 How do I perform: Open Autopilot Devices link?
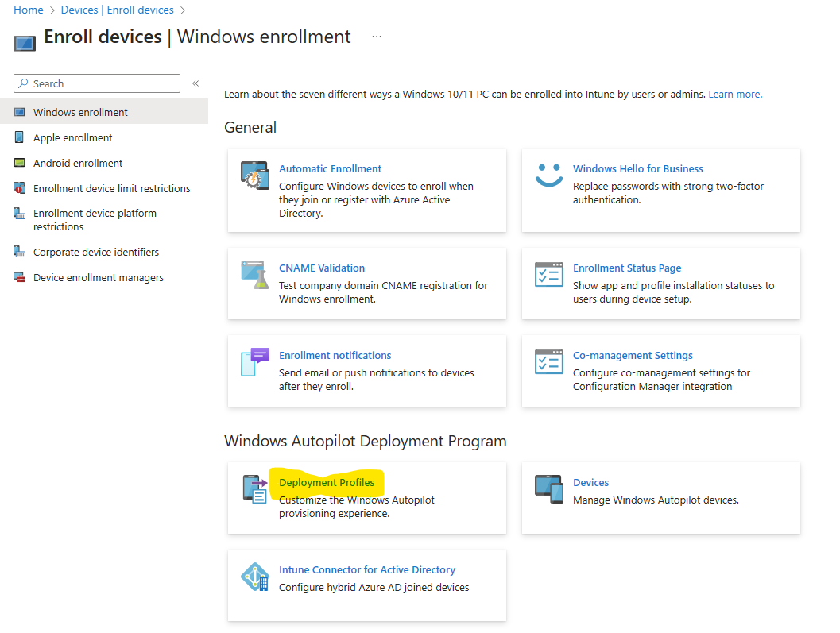click(590, 483)
